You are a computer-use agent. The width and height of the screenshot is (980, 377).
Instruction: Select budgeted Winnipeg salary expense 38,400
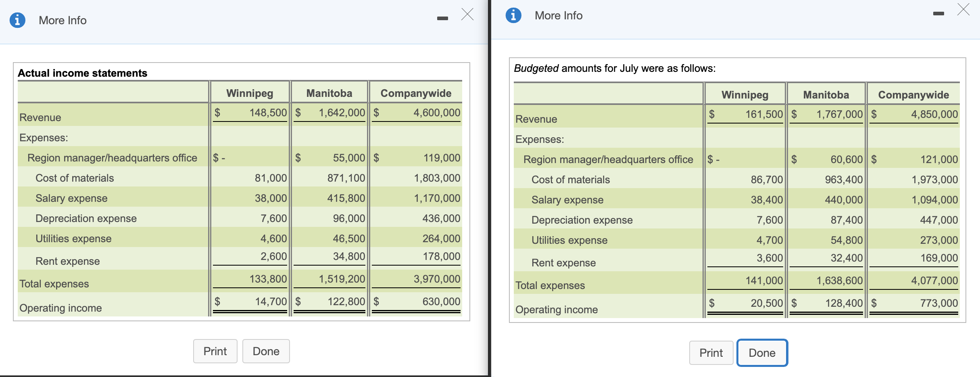tap(767, 200)
